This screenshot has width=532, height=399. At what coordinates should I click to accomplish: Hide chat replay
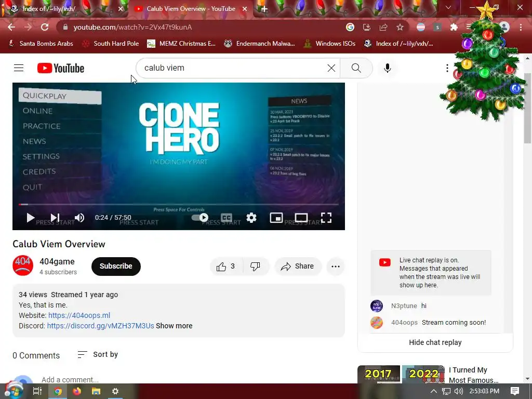[x=435, y=342]
